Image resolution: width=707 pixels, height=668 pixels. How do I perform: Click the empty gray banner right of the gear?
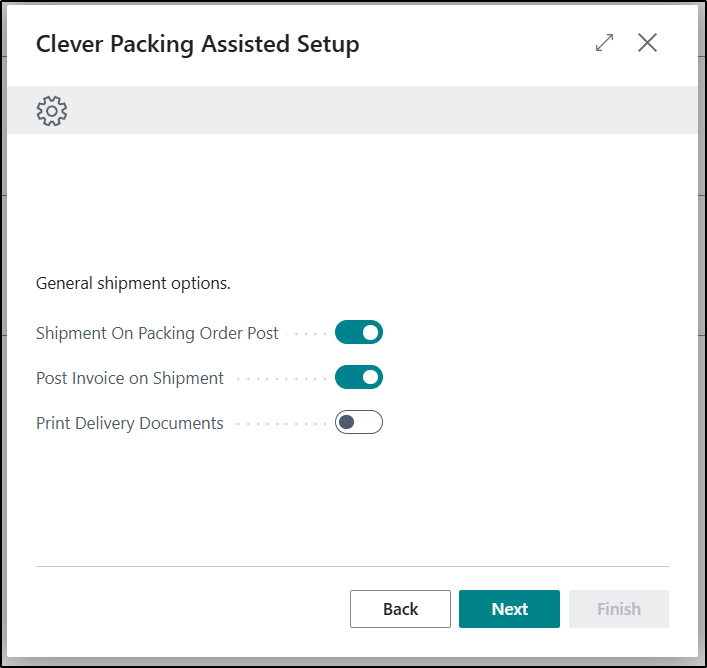380,110
